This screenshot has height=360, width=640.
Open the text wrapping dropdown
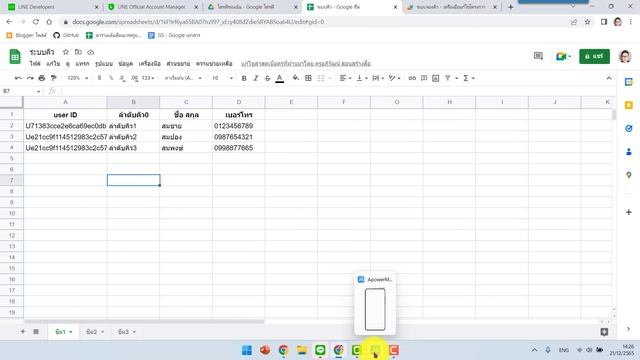click(378, 78)
